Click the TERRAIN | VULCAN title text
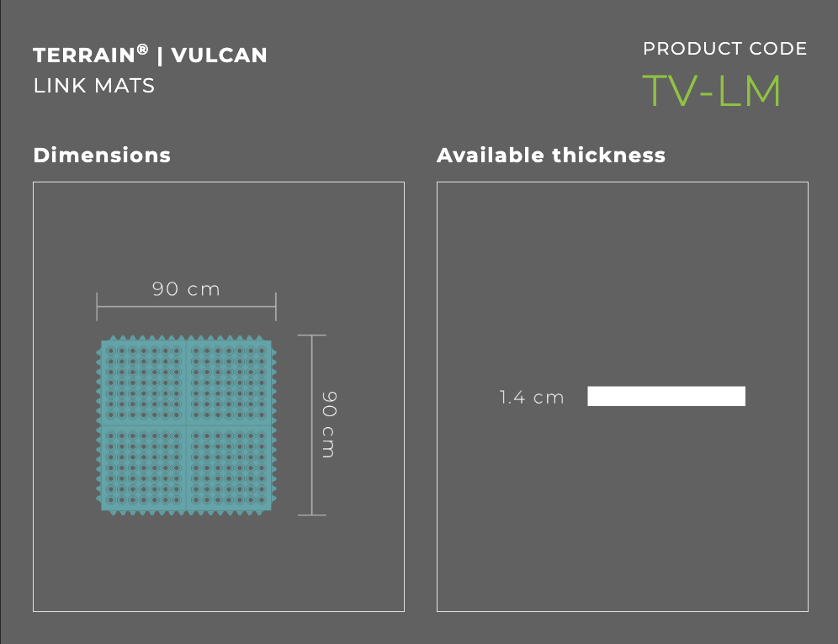Screen dimensions: 838x644 (x=150, y=56)
